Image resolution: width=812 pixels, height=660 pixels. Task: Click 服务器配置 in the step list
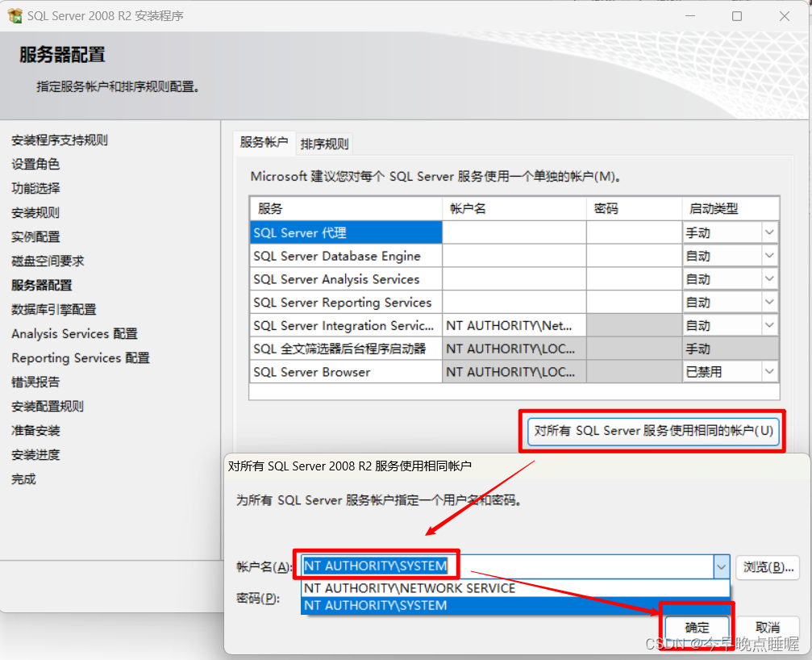(42, 285)
